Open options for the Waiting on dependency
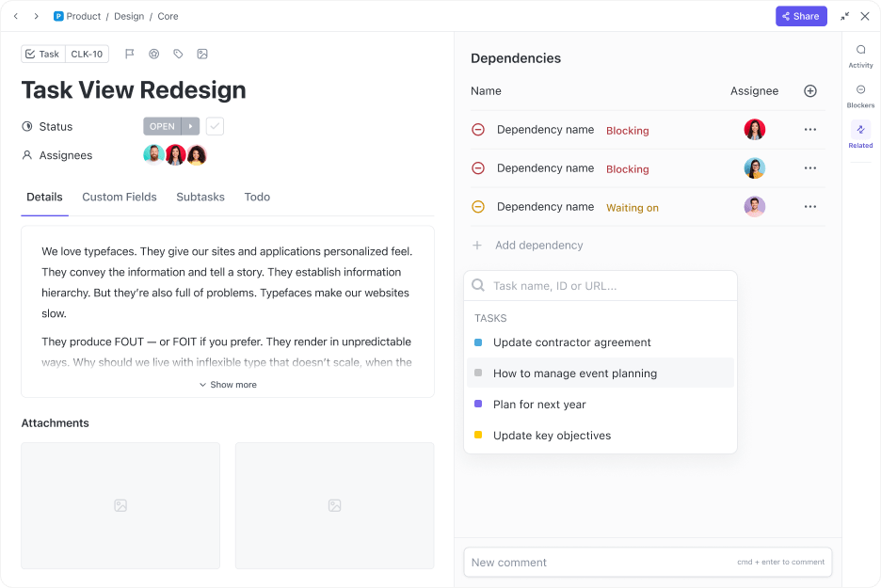 coord(810,206)
